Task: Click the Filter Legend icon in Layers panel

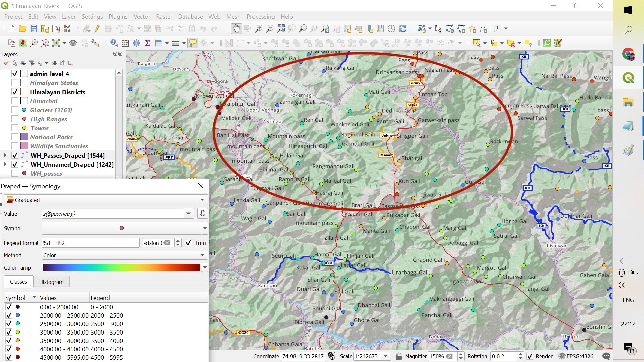Action: coord(31,63)
